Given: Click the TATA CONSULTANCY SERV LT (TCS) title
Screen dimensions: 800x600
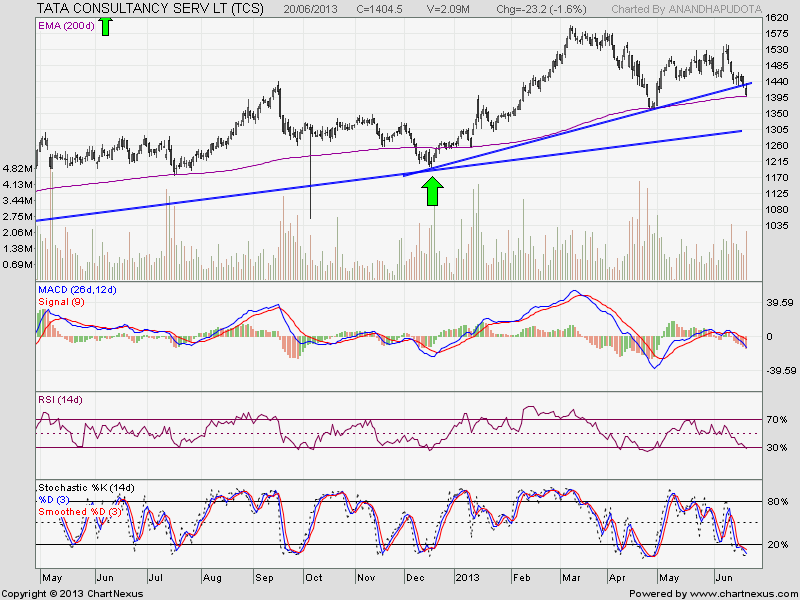Looking at the screenshot, I should click(x=151, y=9).
